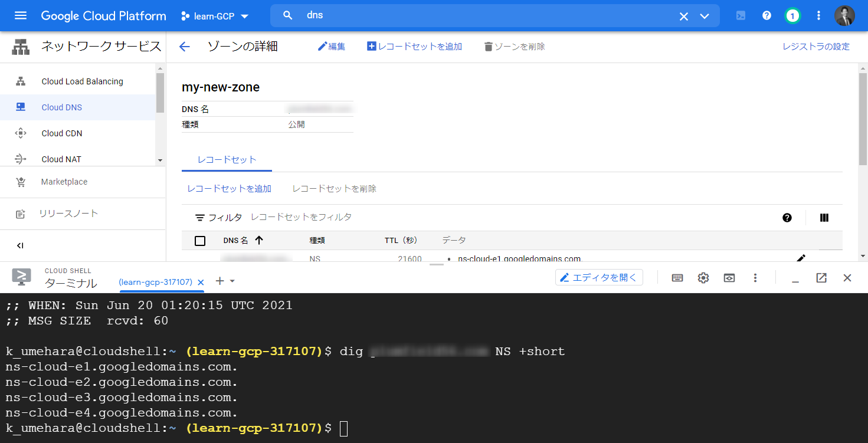
Task: Click レコードセットを追加 in the top toolbar
Action: tap(414, 47)
